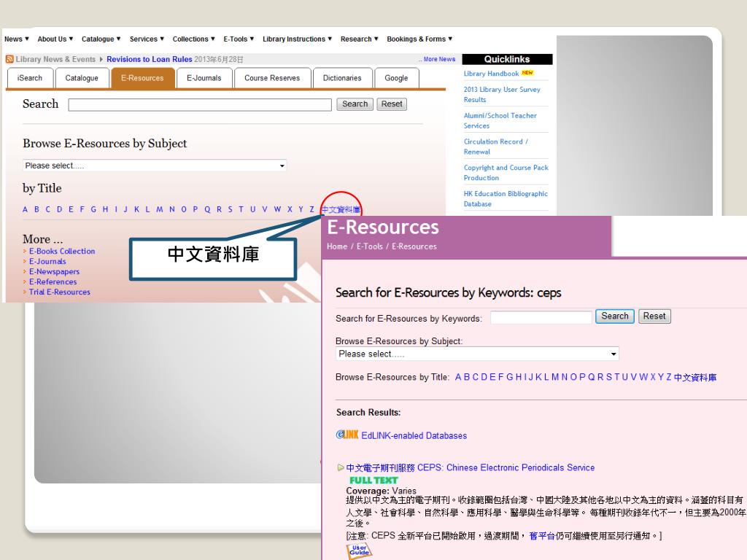
Task: Click letter A in orange title index
Action: [x=26, y=209]
